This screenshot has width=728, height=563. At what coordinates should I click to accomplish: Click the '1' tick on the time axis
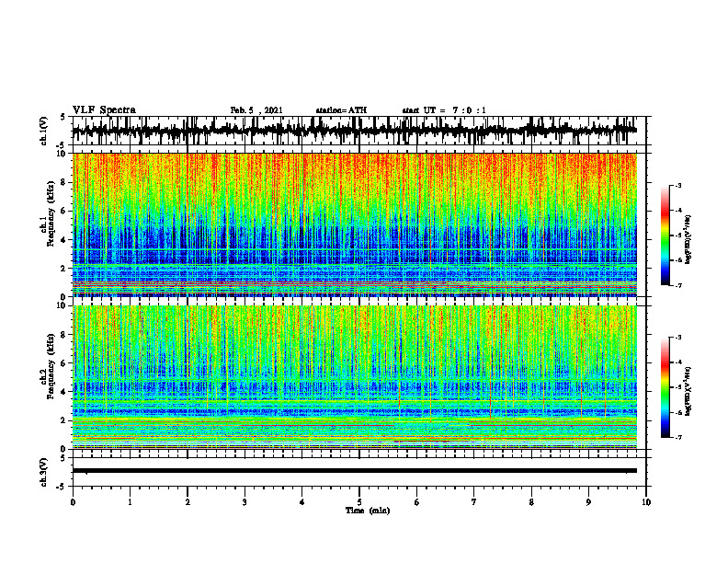coord(130,502)
